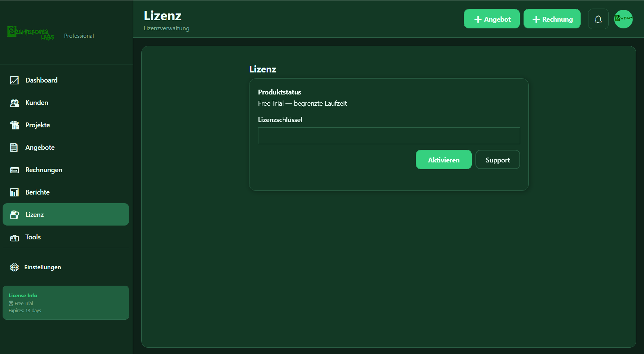Select the Dashboard icon in the sidebar
The width and height of the screenshot is (644, 354).
pyautogui.click(x=14, y=80)
